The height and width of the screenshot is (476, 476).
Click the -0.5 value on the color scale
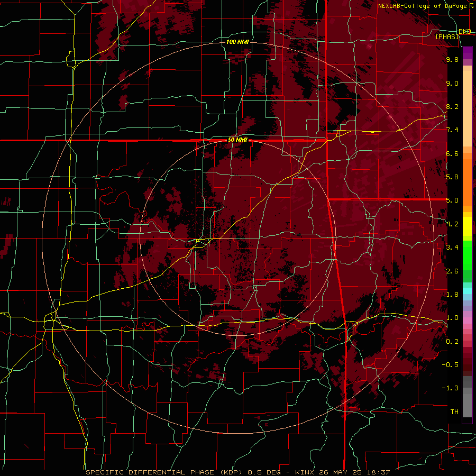pyautogui.click(x=450, y=365)
